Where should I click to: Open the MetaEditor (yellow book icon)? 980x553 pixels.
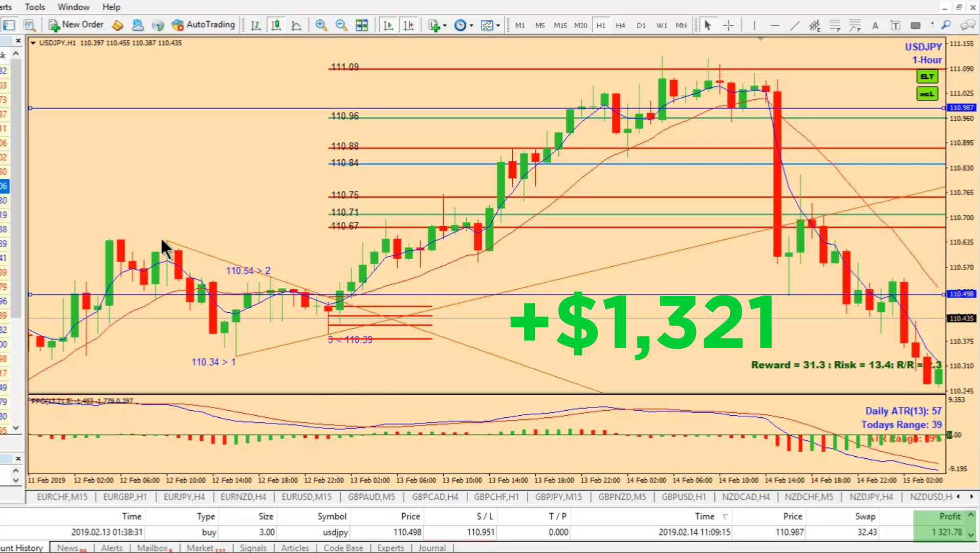tap(118, 25)
